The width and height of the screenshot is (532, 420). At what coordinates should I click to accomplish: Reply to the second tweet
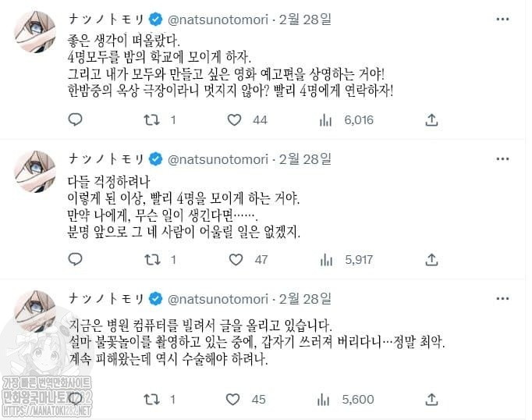coord(76,258)
